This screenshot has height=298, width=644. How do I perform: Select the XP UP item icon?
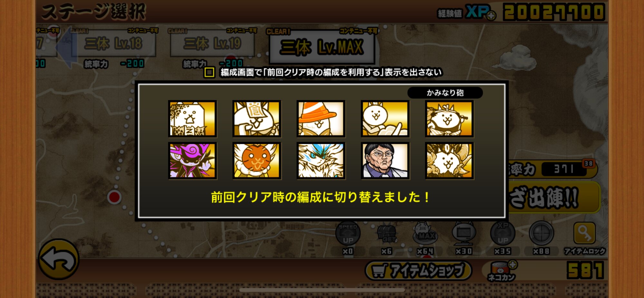[x=503, y=233]
